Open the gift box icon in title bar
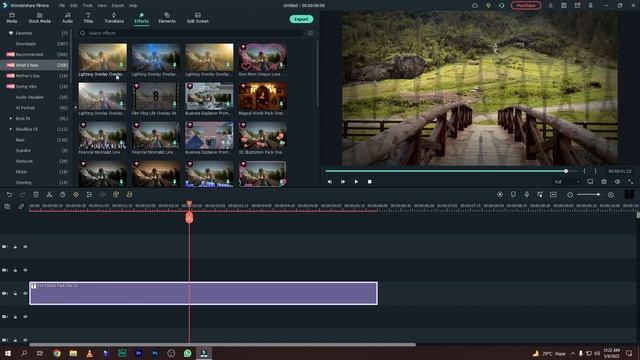 click(x=577, y=6)
